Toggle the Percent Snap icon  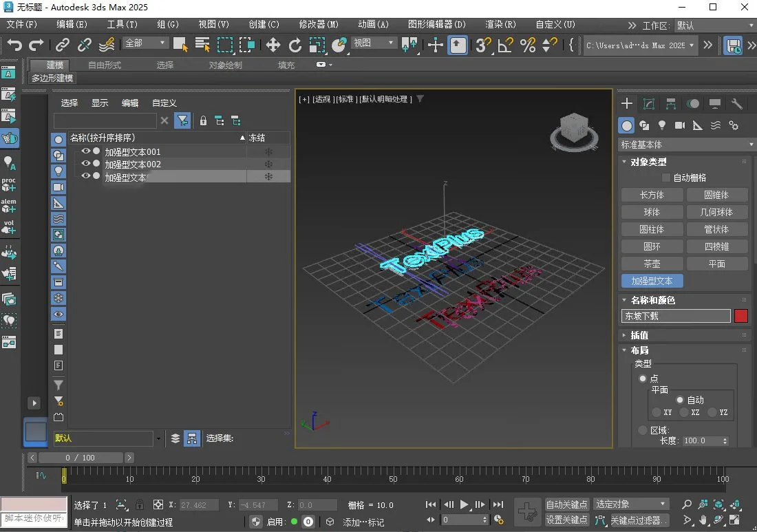[528, 45]
